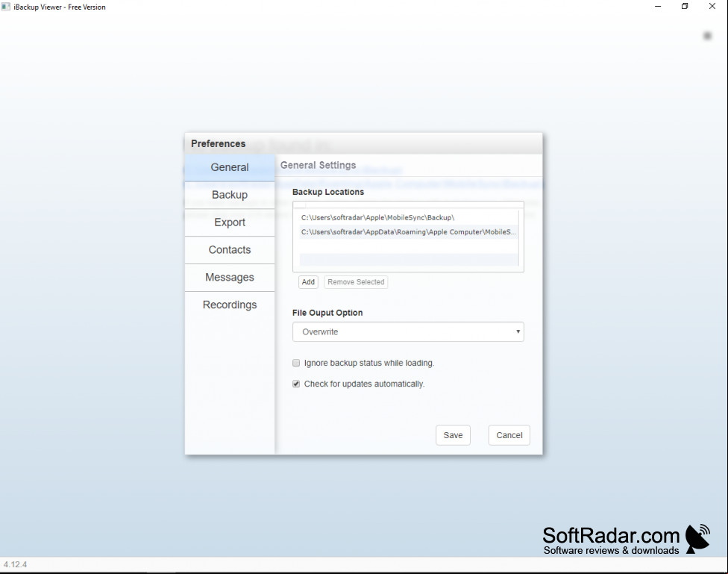Save the preferences
This screenshot has width=728, height=574.
tap(454, 435)
